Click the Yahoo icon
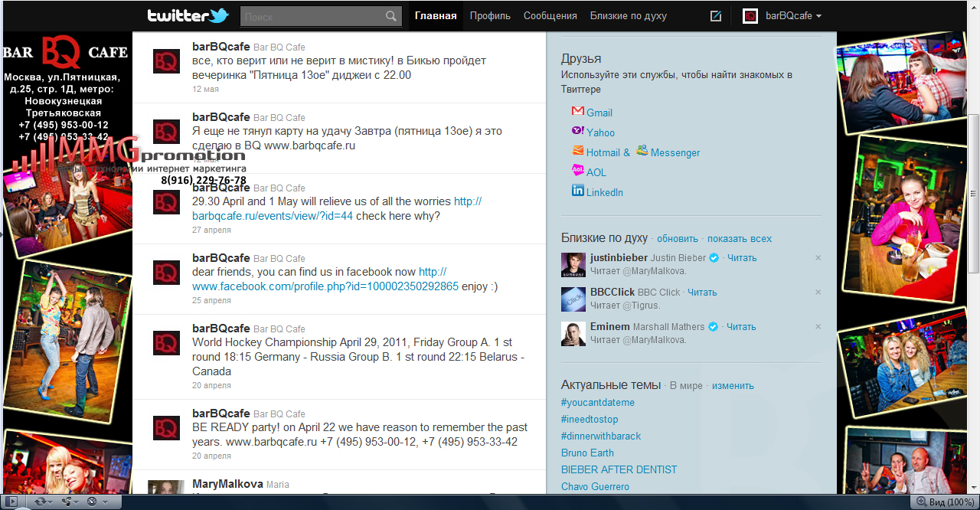The width and height of the screenshot is (980, 510). (578, 131)
